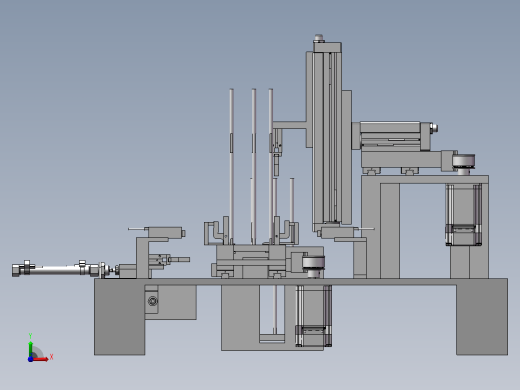The height and width of the screenshot is (390, 520).
Task: Click the green Y axis arrow of the triad
Action: 31,348
